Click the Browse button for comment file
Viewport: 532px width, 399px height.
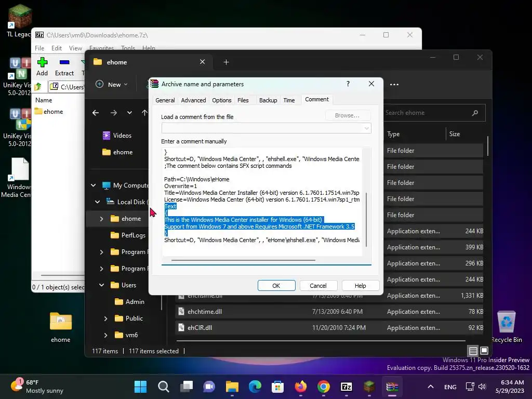[x=348, y=115]
